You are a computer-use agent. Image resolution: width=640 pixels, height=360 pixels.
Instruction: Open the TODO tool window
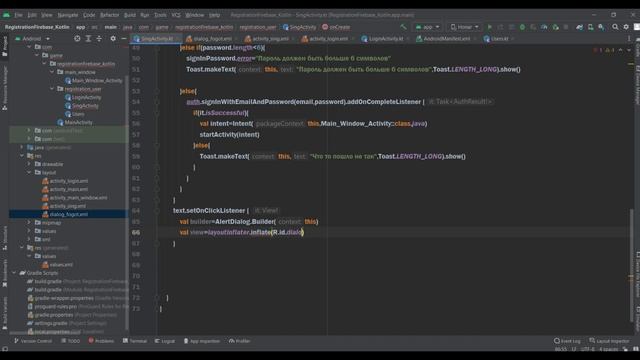[x=71, y=341]
